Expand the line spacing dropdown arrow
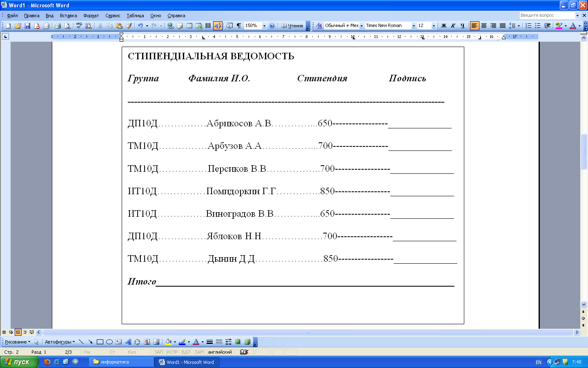This screenshot has width=588, height=368. point(519,26)
